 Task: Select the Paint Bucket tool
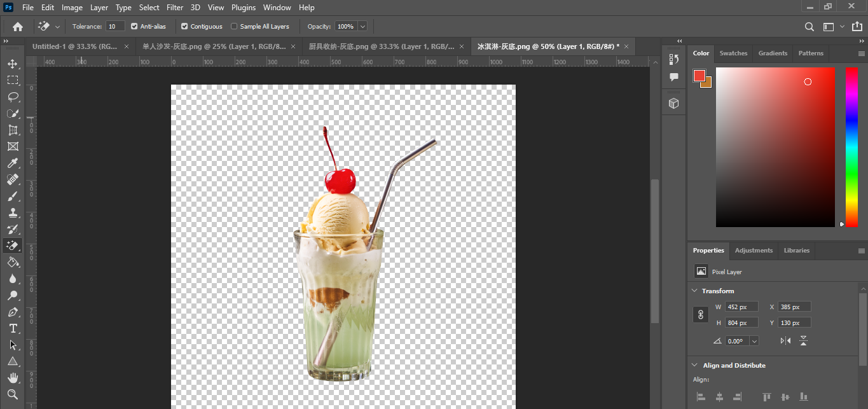tap(13, 262)
